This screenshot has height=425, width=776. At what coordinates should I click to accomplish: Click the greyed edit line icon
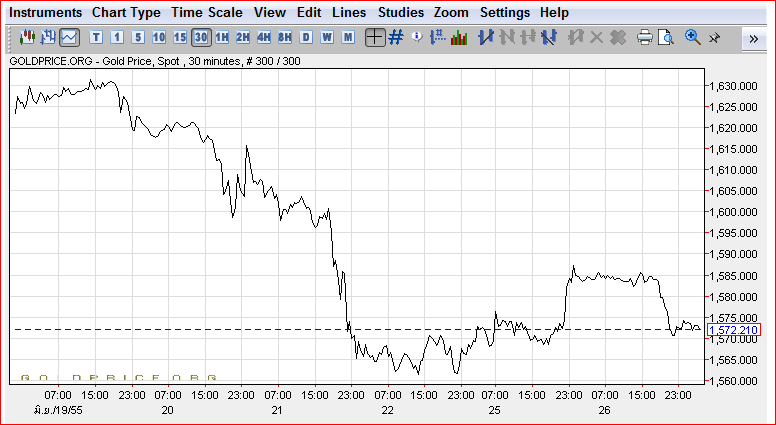pos(575,37)
